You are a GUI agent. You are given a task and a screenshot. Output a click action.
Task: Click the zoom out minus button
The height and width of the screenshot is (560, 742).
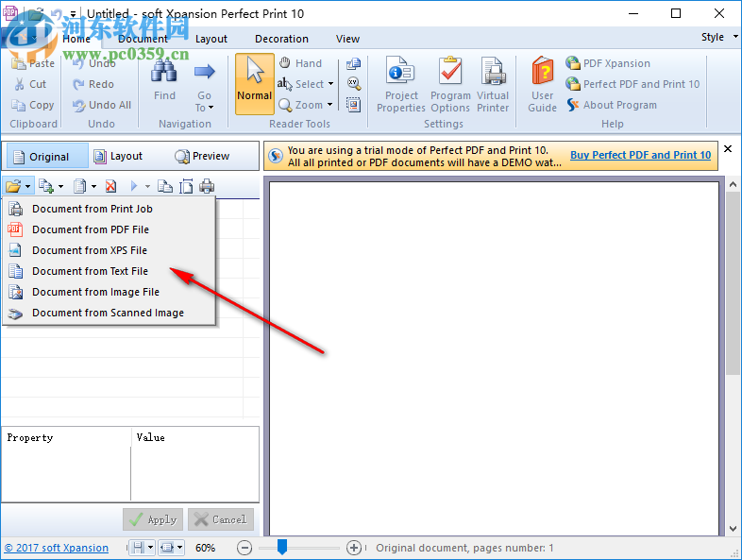pos(245,548)
